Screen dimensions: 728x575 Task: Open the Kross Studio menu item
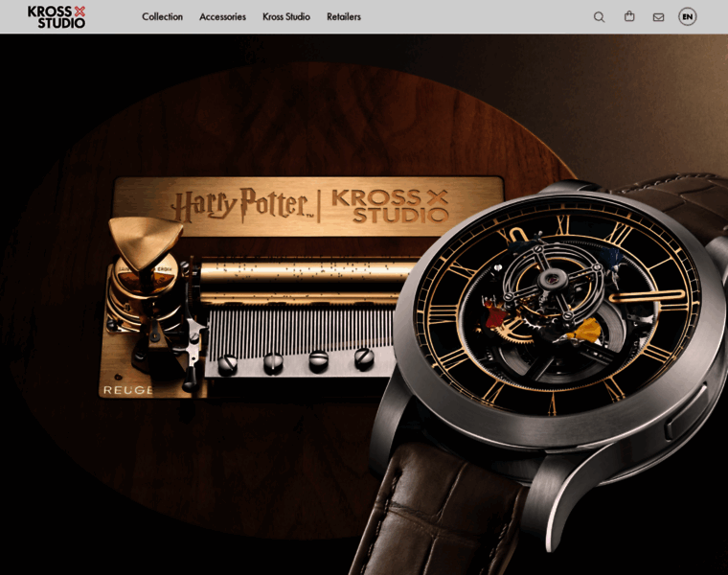coord(286,16)
